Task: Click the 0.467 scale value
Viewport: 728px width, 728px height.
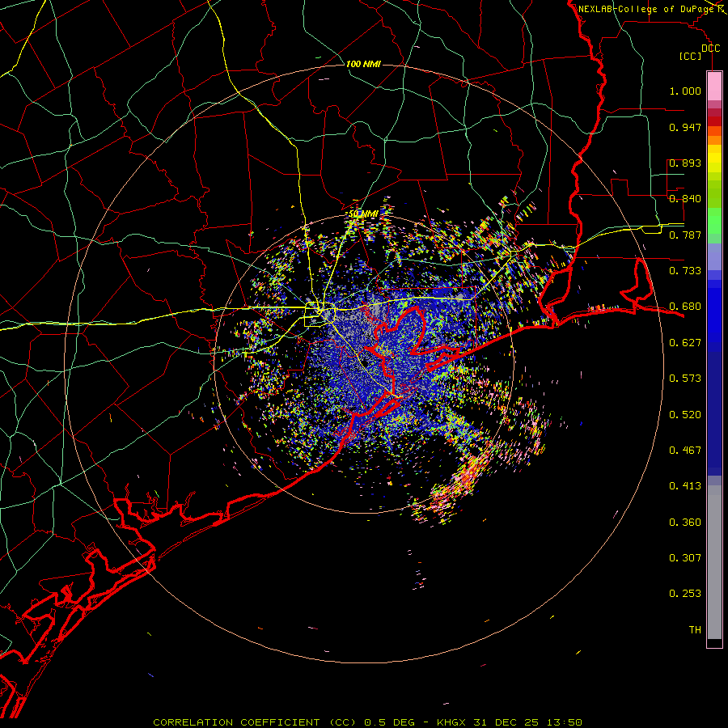Action: [x=685, y=451]
